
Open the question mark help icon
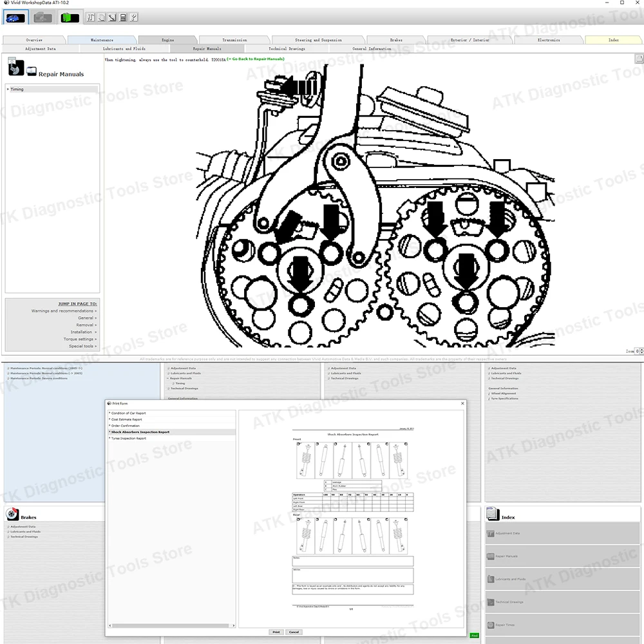coord(133,17)
